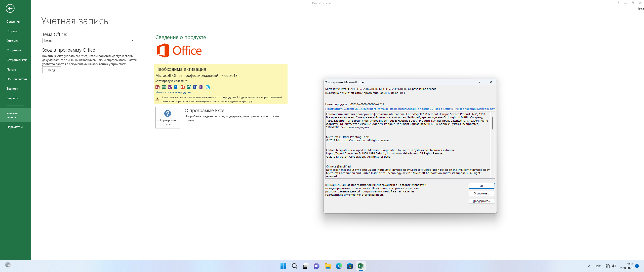Click the Вход sign-in button
Viewport: 644px width, 272px height.
pos(52,70)
